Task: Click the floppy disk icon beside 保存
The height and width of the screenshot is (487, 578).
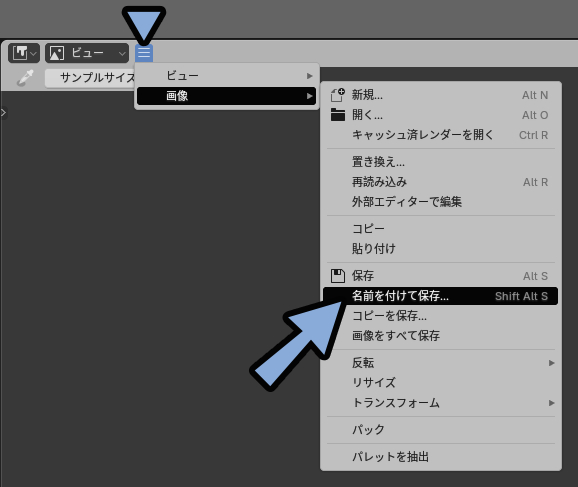Action: [x=338, y=276]
